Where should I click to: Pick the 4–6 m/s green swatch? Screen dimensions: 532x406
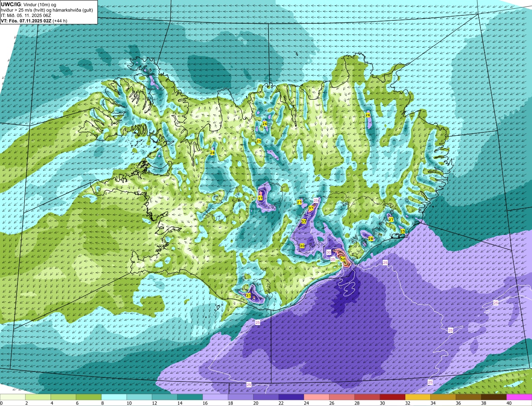click(x=64, y=397)
